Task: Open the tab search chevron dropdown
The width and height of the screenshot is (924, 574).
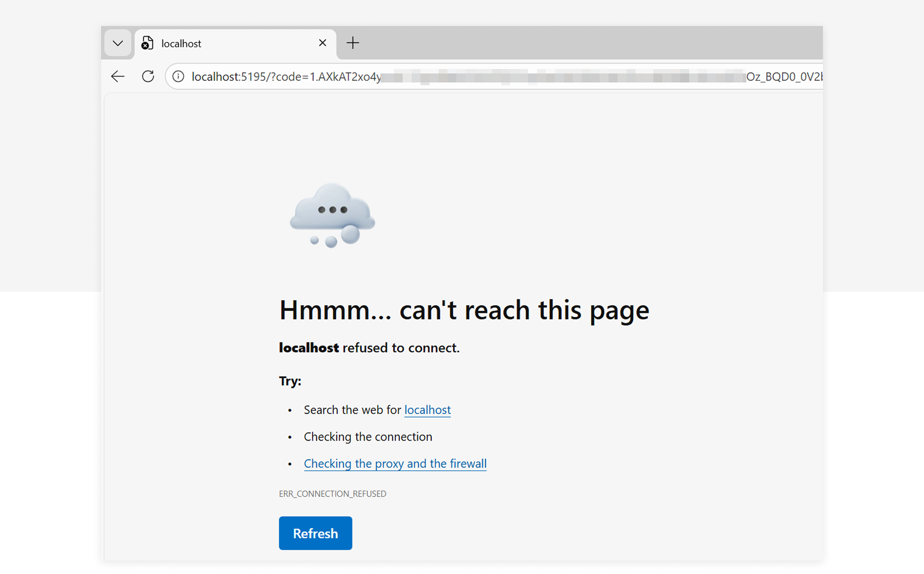Action: coord(117,43)
